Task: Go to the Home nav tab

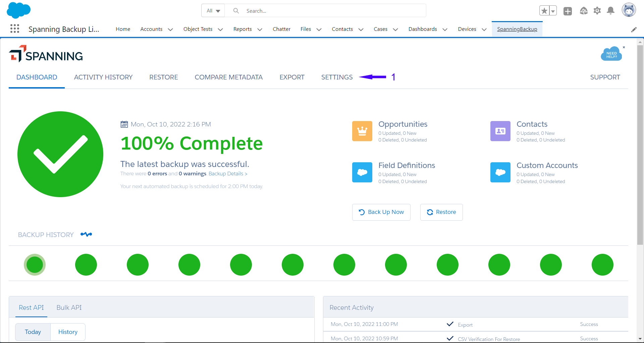Action: click(123, 29)
